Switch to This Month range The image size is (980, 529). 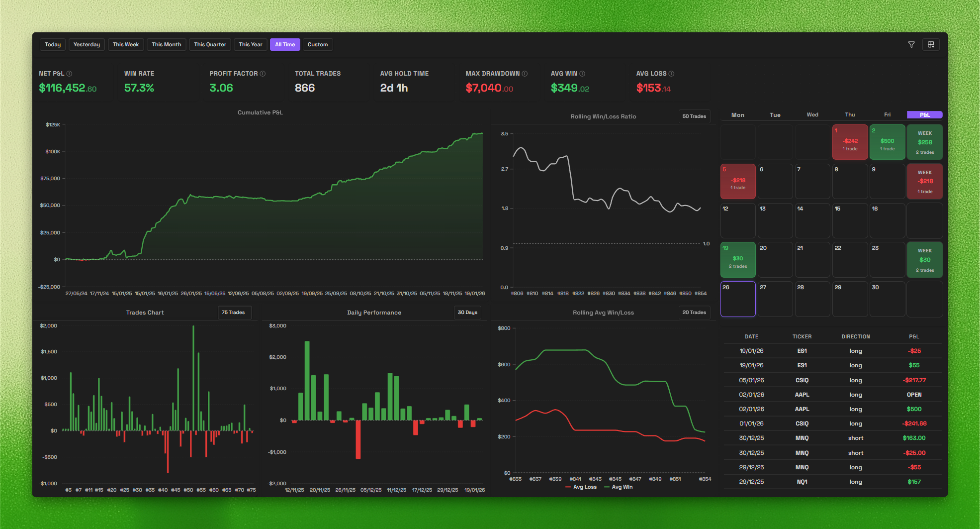coord(167,45)
